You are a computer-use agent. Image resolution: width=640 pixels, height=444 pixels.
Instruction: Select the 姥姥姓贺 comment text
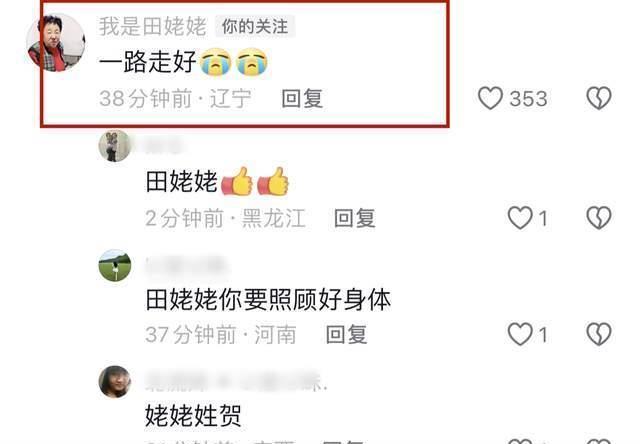(193, 415)
